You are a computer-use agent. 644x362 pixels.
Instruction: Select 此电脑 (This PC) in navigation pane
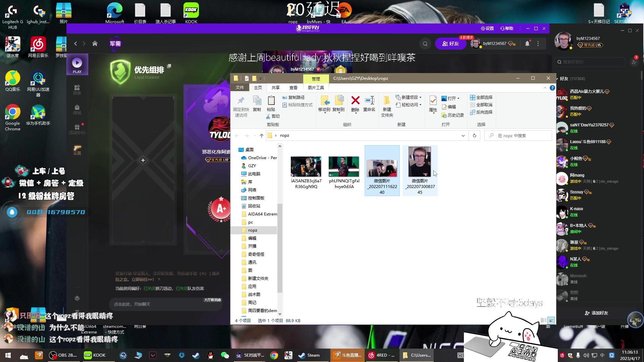click(254, 174)
